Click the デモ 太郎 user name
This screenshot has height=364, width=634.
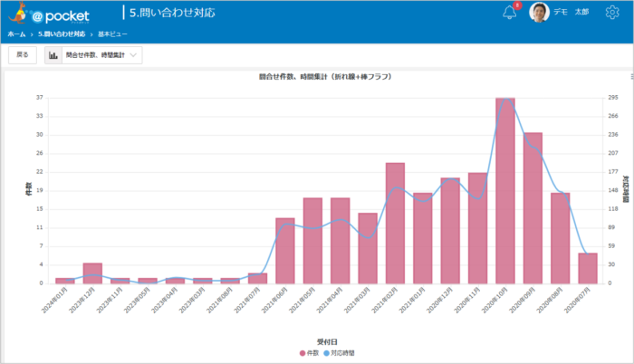point(571,12)
